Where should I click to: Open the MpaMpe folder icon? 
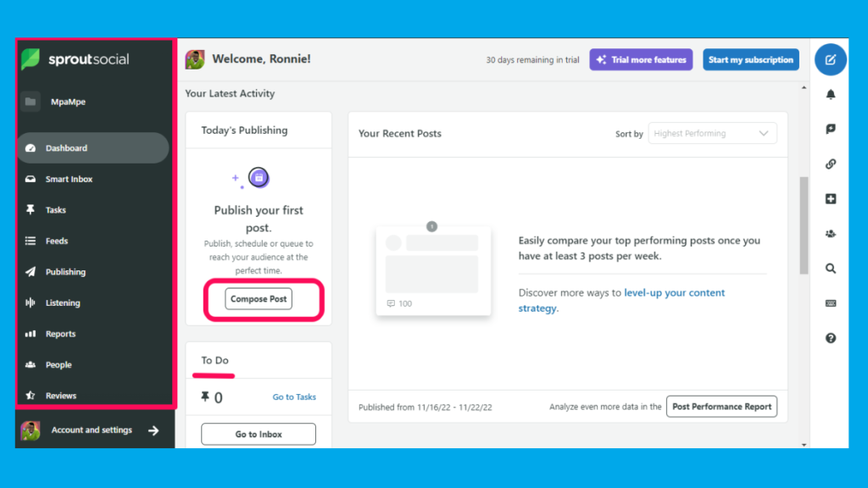point(31,102)
